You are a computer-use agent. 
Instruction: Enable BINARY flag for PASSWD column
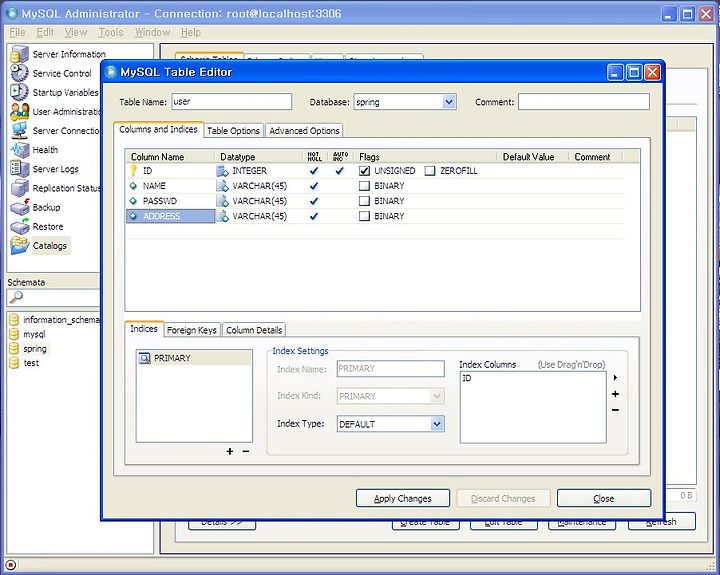pos(364,201)
